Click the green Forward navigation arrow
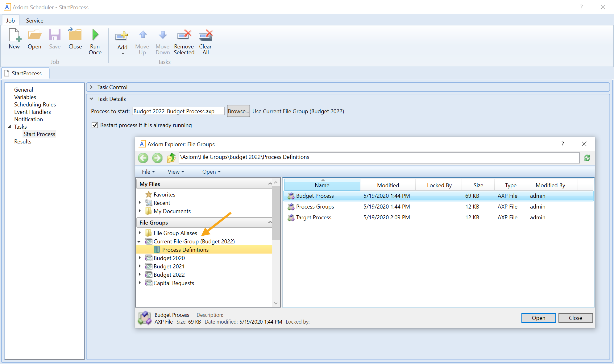 (x=157, y=158)
